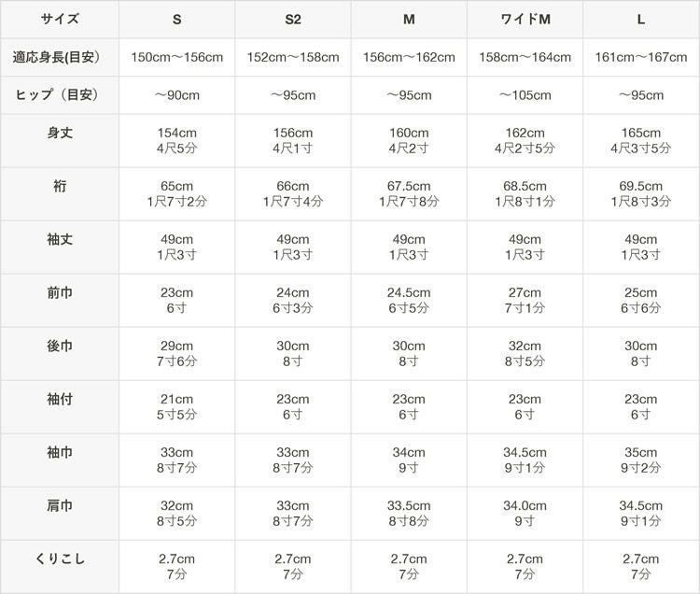Select the 袖丈 row label

coord(60,240)
